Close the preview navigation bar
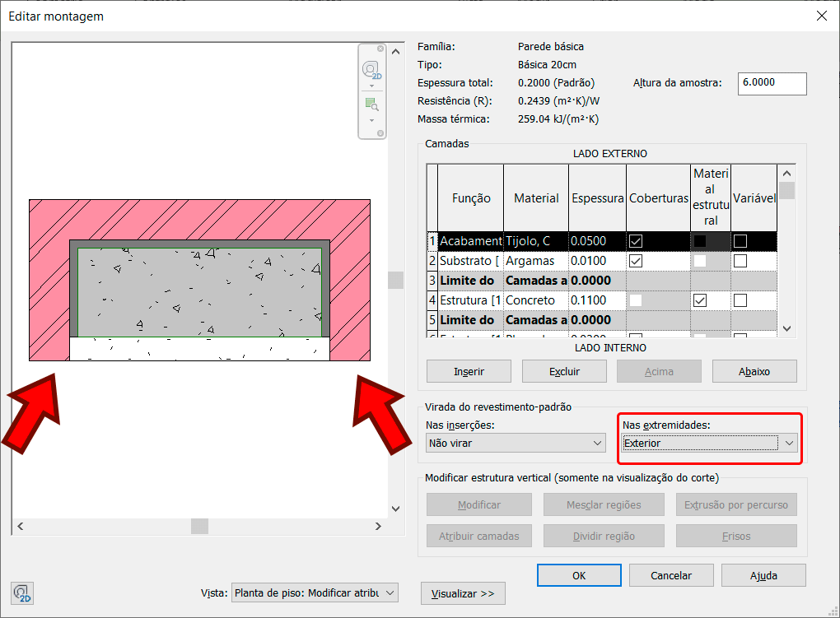Image resolution: width=840 pixels, height=618 pixels. [x=380, y=49]
